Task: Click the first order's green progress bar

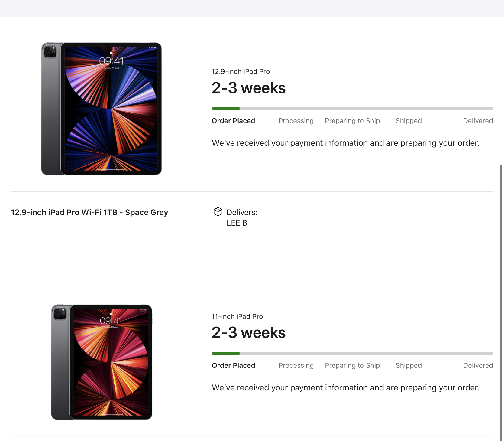Action: pos(226,109)
